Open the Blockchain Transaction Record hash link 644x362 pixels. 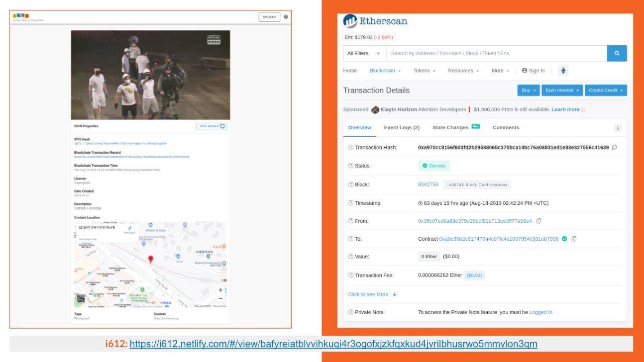click(132, 157)
